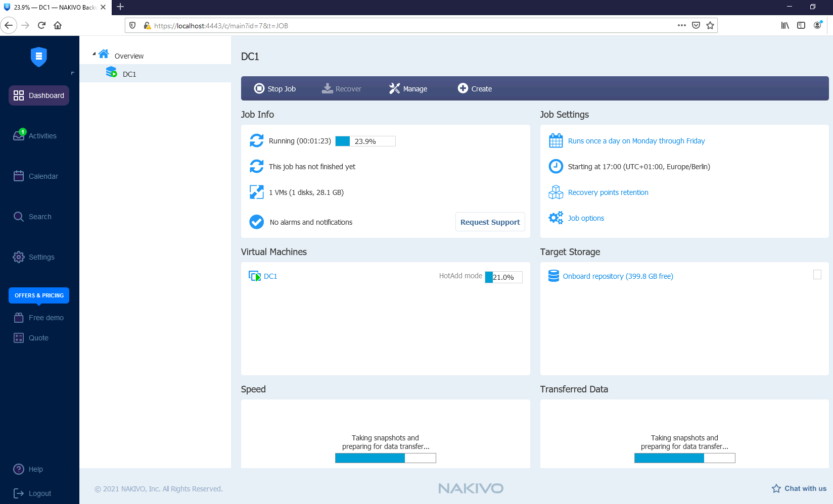
Task: Click the Search magnifier icon
Action: [x=19, y=217]
